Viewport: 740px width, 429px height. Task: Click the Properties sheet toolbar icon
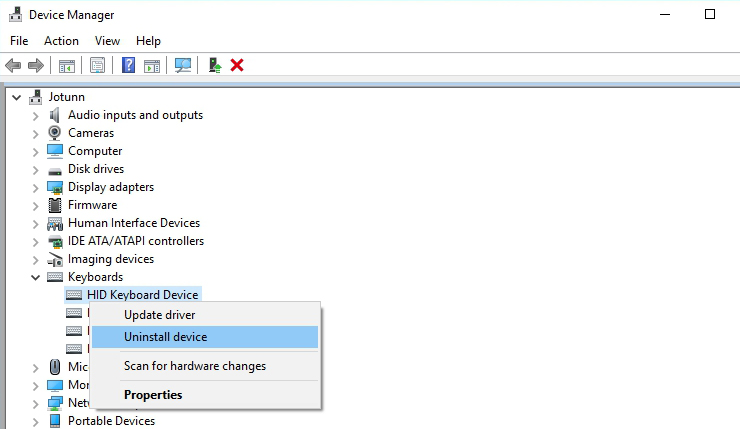coord(98,65)
